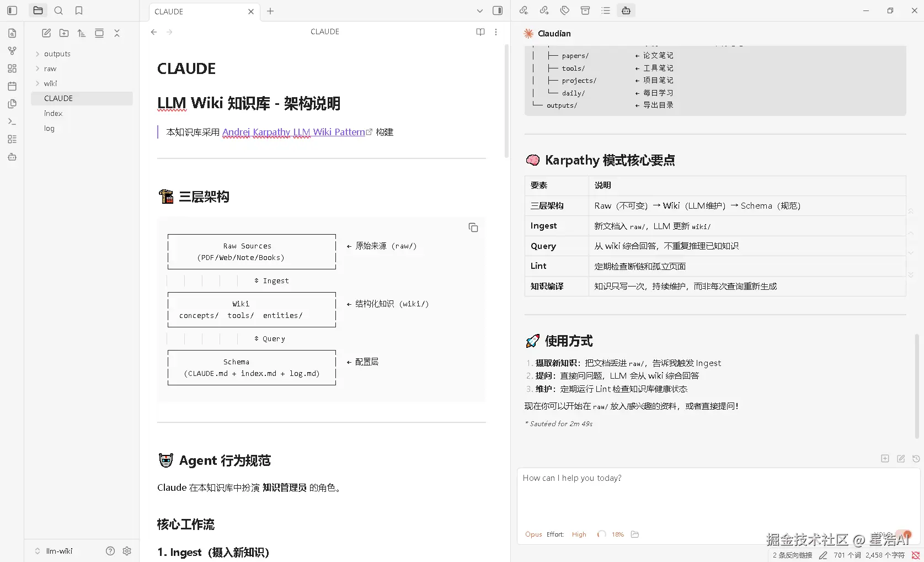Select the CLAUDE file in the file tree

pos(82,98)
